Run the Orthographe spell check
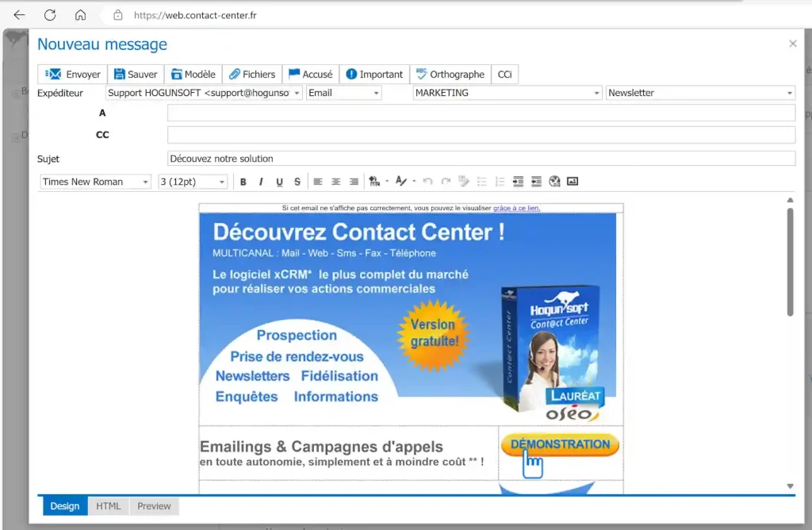Screen dimensions: 812x530 tap(450, 74)
